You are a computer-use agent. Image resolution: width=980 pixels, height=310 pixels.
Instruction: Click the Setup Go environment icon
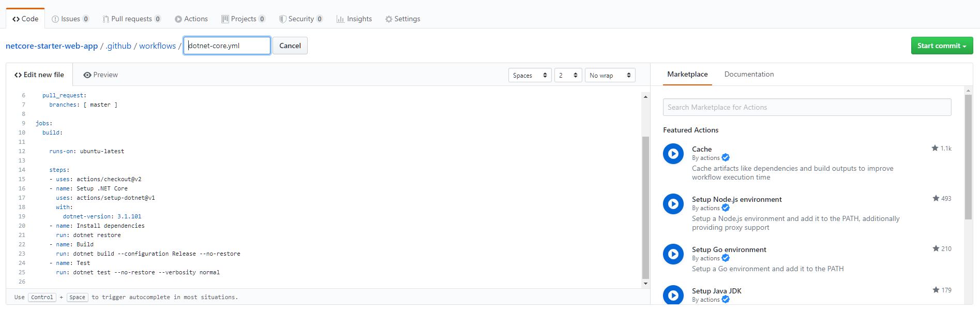[x=673, y=254]
